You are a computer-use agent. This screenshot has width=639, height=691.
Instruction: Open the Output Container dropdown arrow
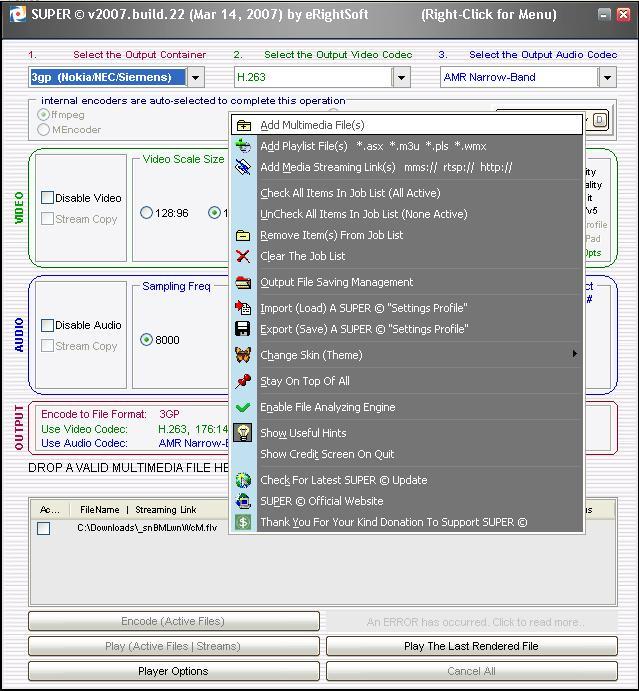pyautogui.click(x=195, y=78)
